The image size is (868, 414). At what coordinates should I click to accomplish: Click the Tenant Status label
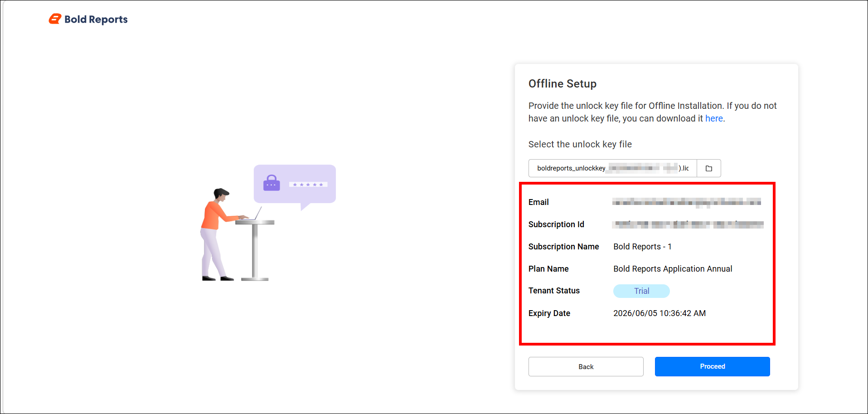[x=554, y=291]
